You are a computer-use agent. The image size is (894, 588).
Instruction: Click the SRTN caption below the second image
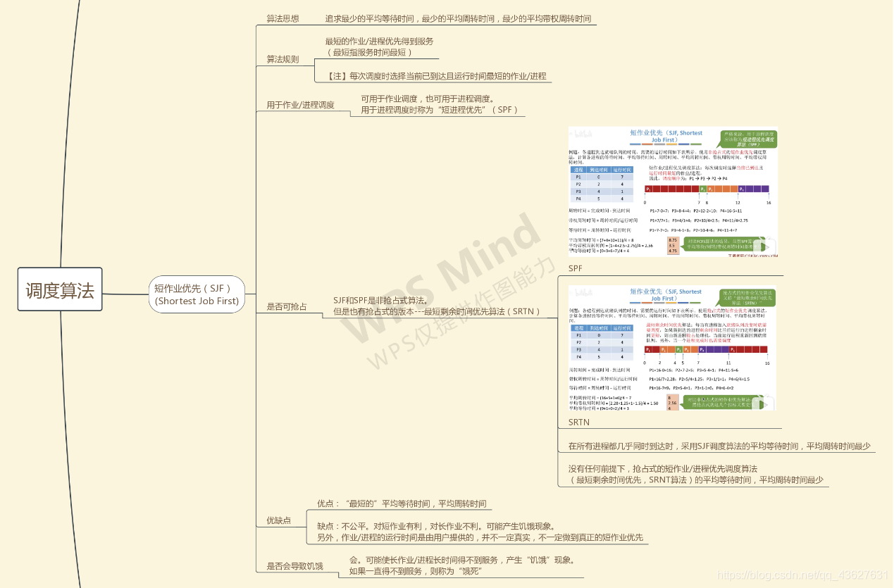coord(578,422)
